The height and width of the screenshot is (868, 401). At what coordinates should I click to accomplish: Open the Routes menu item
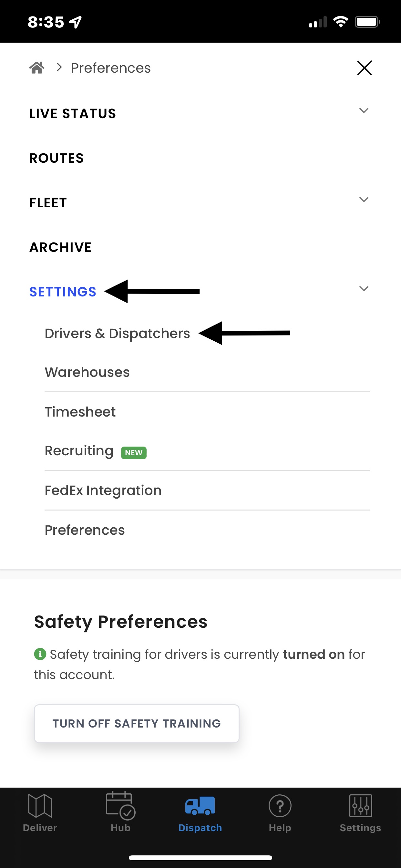57,158
